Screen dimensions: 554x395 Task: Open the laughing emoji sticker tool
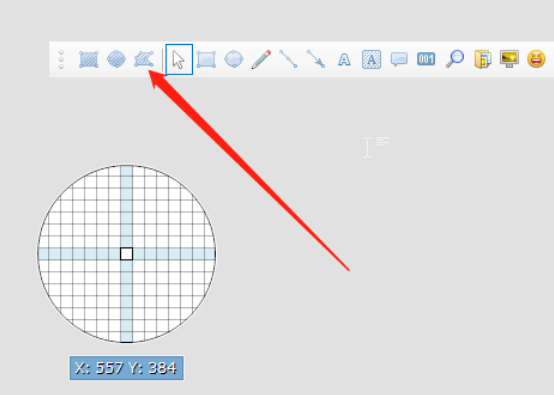tap(536, 59)
